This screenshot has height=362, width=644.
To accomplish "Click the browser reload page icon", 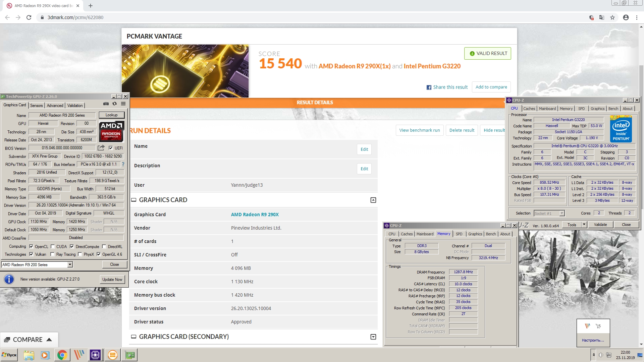I will [29, 17].
